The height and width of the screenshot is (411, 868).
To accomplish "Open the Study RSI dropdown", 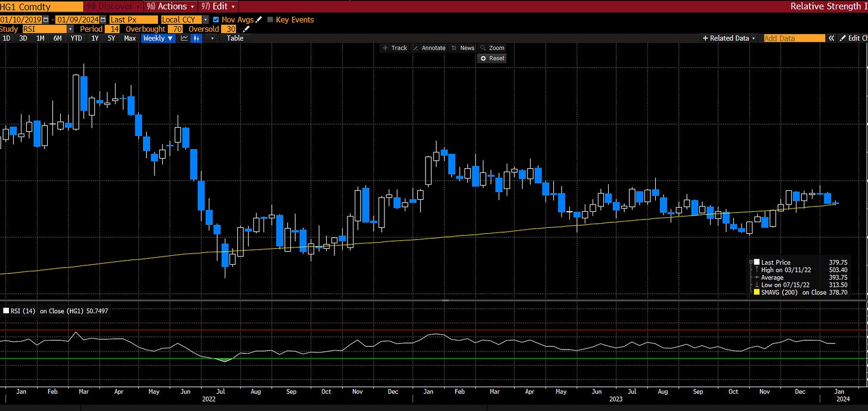I will pyautogui.click(x=70, y=29).
